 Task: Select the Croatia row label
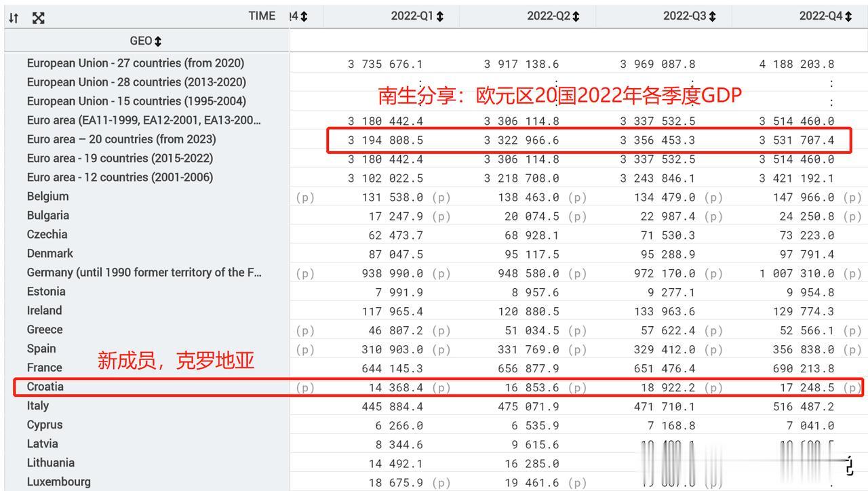pos(45,386)
